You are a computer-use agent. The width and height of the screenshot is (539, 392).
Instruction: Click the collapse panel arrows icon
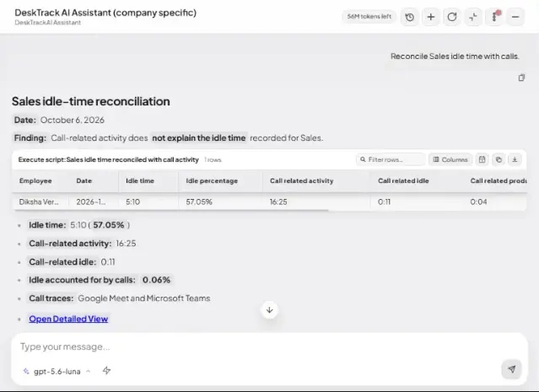pyautogui.click(x=473, y=17)
